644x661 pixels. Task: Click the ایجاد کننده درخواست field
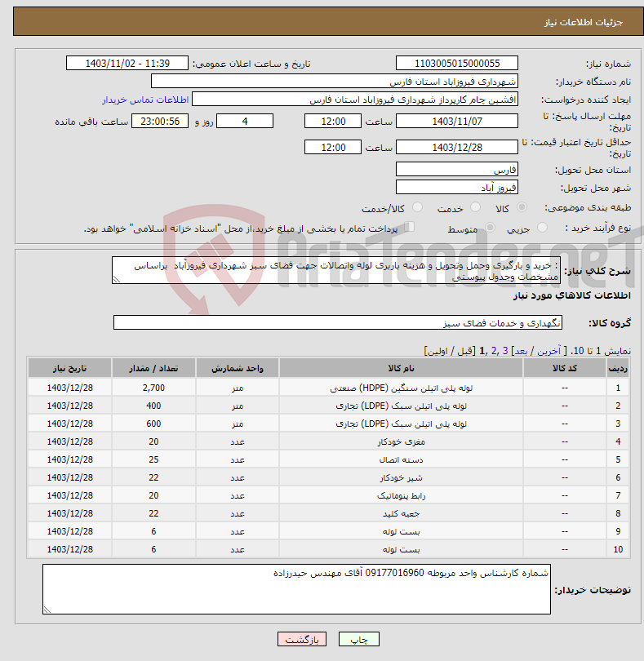355,100
